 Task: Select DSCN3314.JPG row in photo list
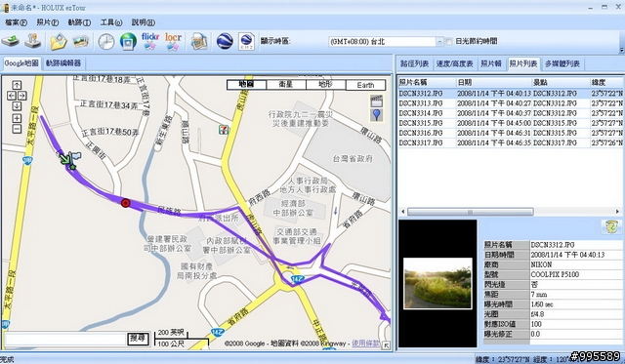pos(510,113)
